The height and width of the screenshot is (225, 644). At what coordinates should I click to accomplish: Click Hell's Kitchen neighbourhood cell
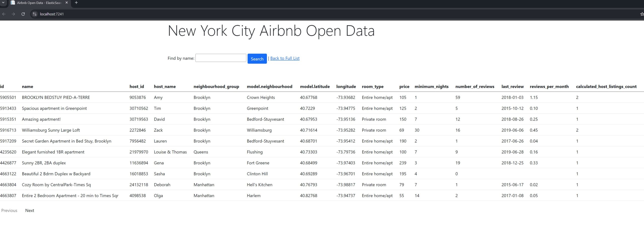click(x=259, y=185)
